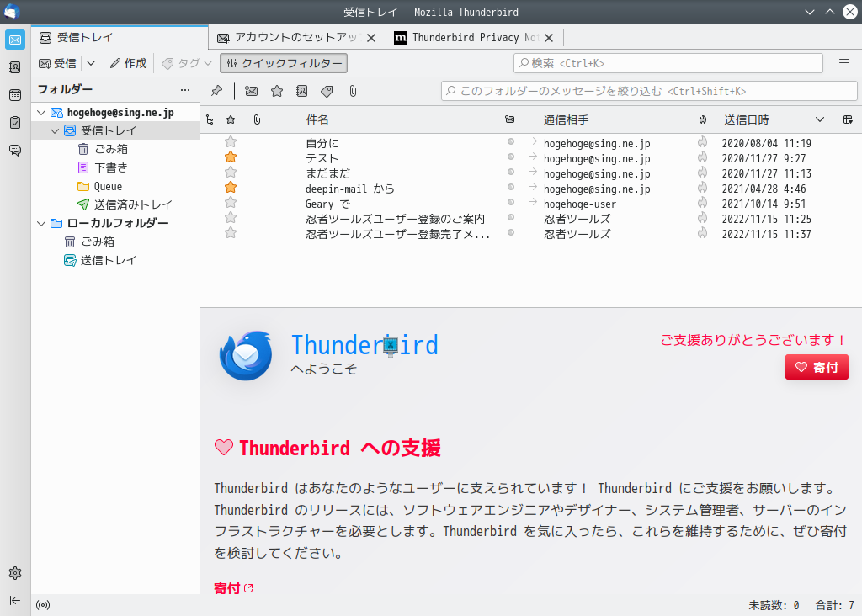Filter to show only unread messages

[251, 91]
